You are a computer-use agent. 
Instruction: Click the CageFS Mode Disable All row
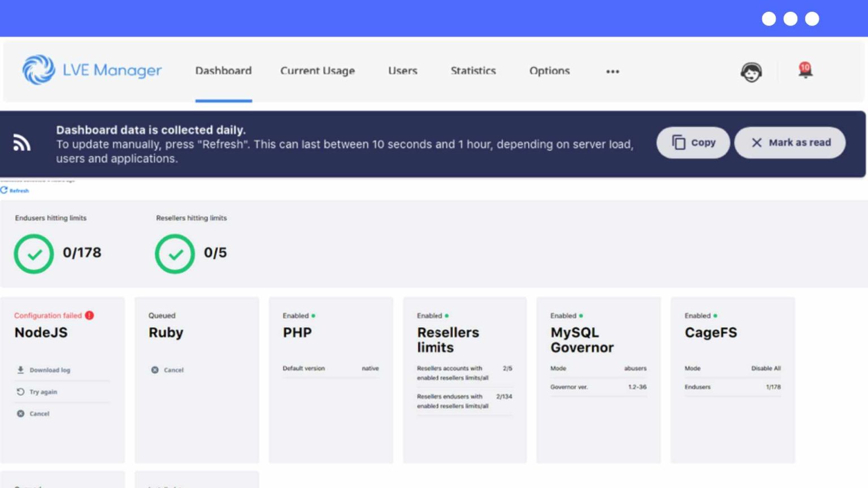click(x=732, y=368)
